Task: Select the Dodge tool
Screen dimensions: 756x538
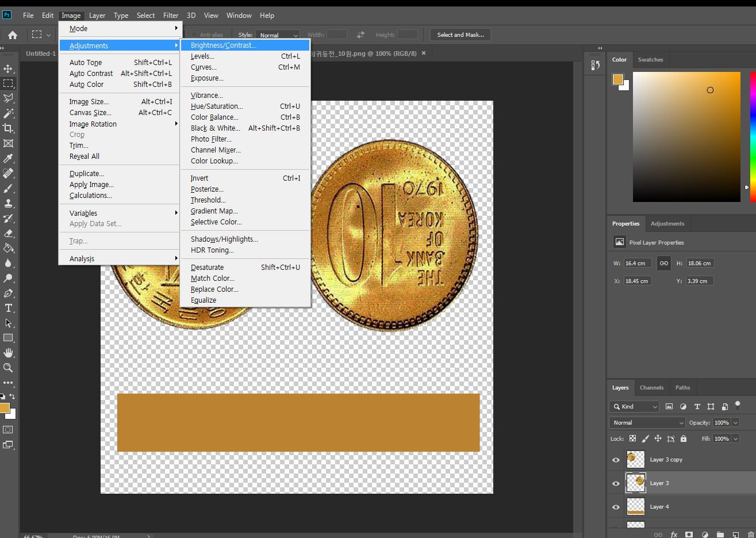Action: pos(8,278)
